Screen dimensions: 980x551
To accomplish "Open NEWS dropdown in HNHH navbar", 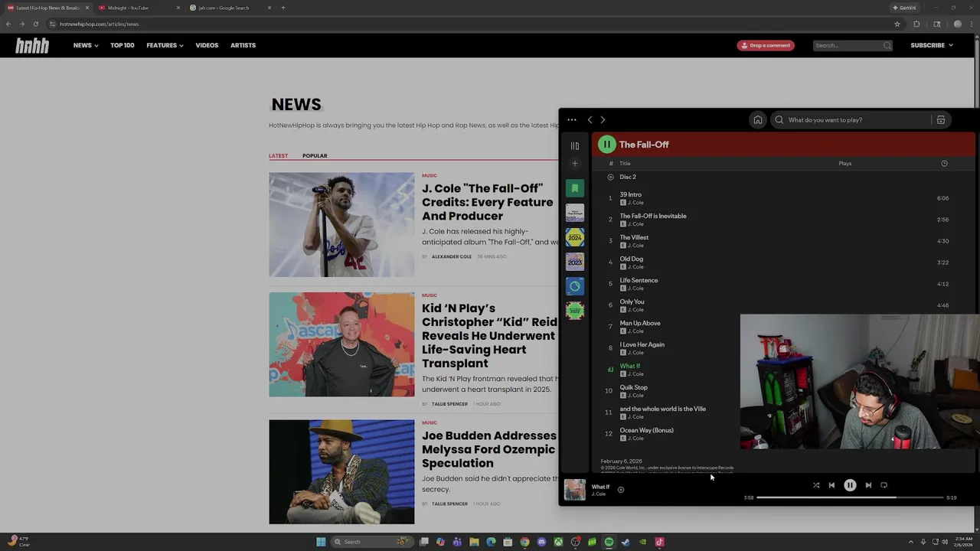I will [86, 45].
